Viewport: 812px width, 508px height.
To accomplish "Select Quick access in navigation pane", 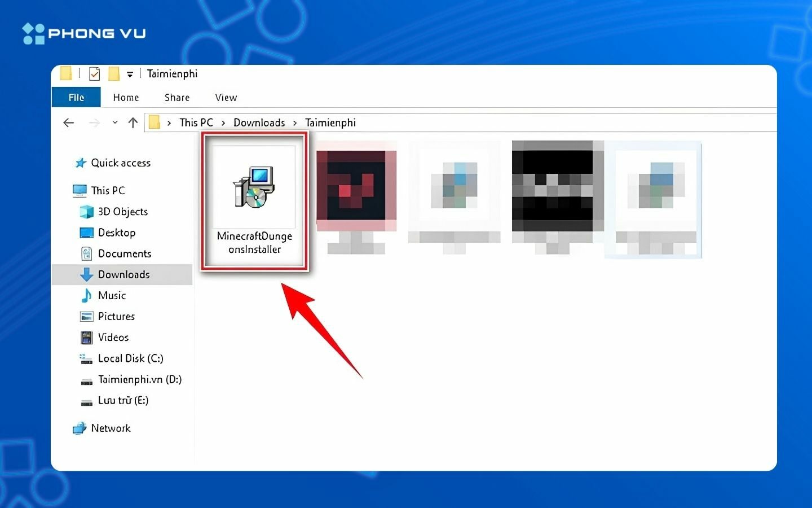I will pyautogui.click(x=121, y=163).
